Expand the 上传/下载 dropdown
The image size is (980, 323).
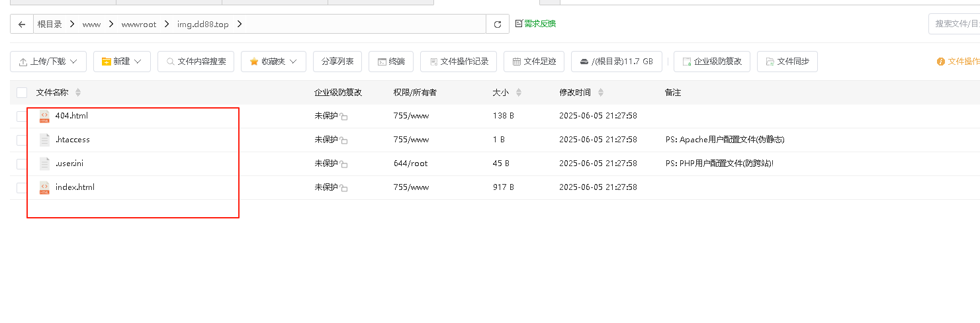pos(48,62)
